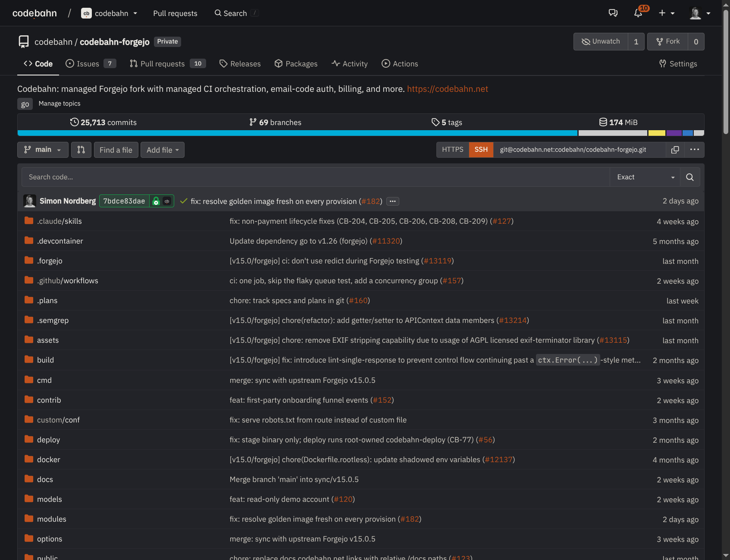Click the Unwatch button
This screenshot has width=730, height=560.
pos(601,41)
